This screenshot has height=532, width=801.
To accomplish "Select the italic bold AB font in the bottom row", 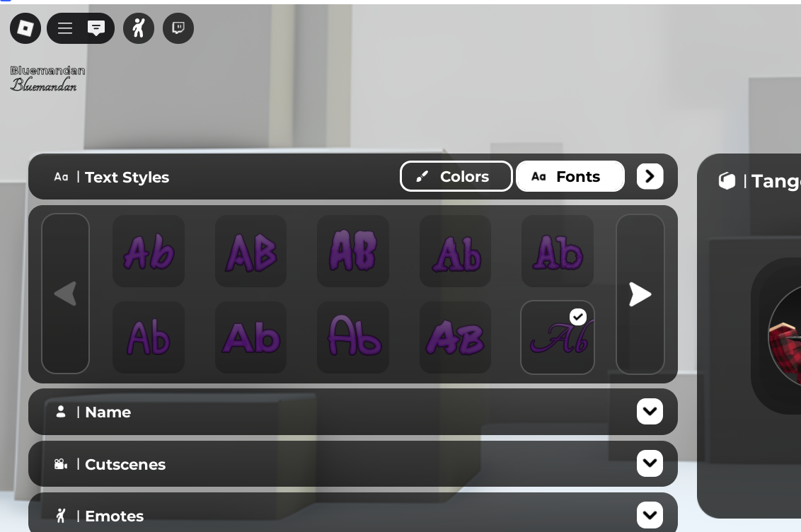I will (x=455, y=337).
